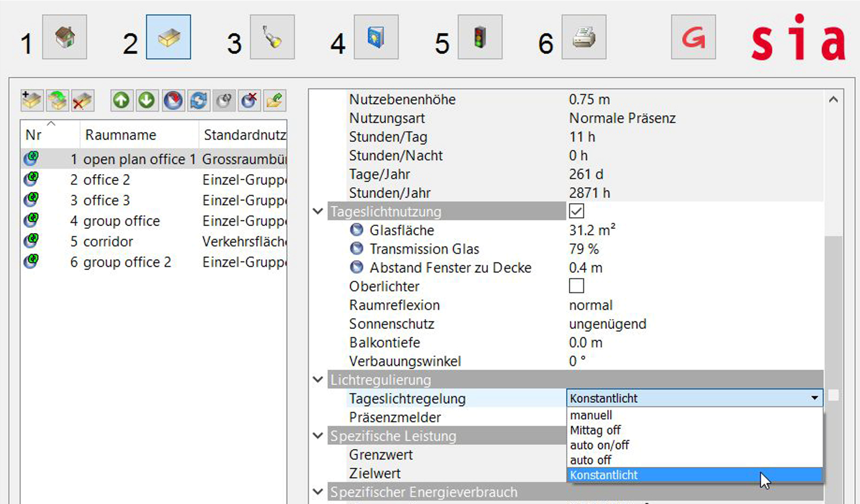Screen dimensions: 860x504
Task: Add a new room with plus icon
Action: point(32,100)
